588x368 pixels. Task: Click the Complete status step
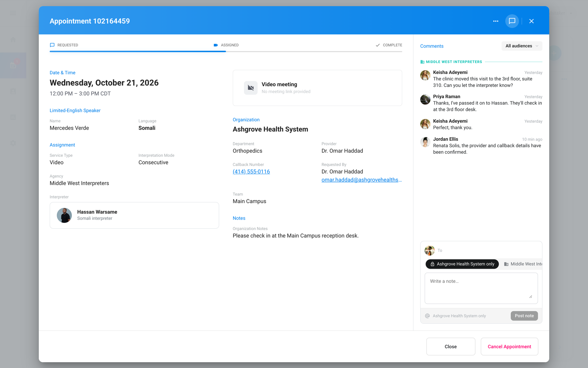[389, 45]
